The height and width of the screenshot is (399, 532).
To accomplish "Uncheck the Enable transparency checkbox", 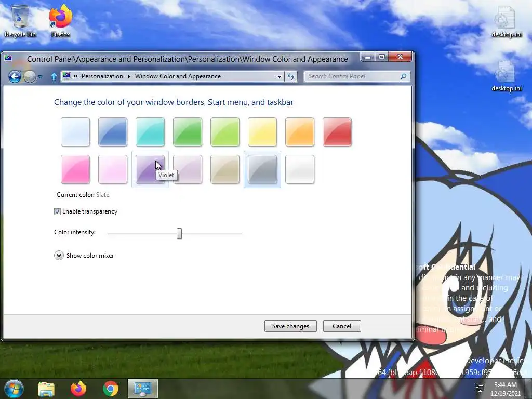I will [57, 212].
